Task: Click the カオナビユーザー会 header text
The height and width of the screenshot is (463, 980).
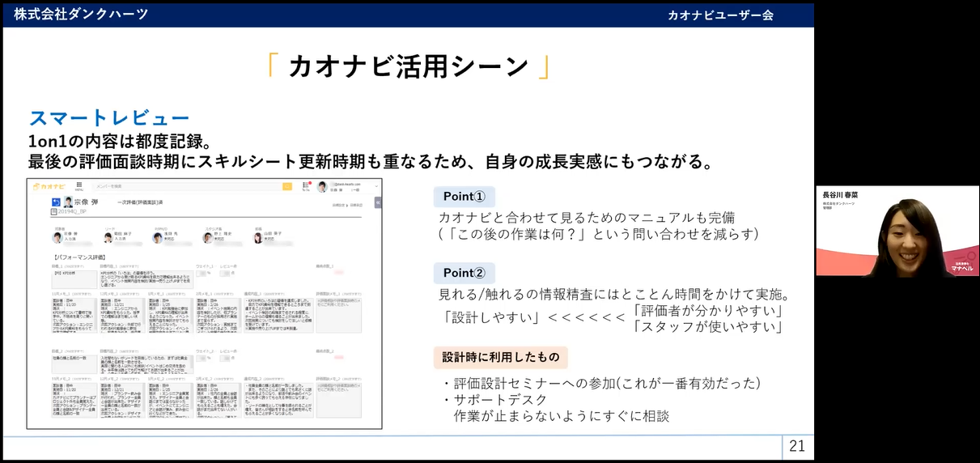Action: [720, 15]
